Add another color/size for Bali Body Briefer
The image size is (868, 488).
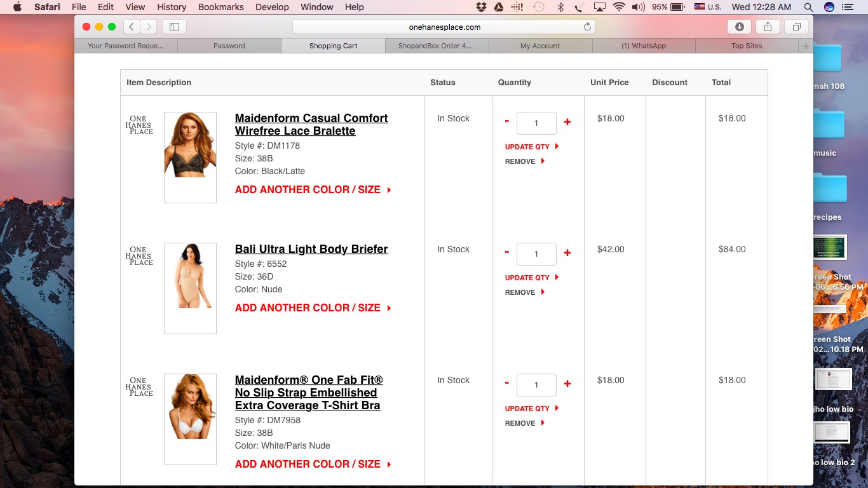click(313, 308)
